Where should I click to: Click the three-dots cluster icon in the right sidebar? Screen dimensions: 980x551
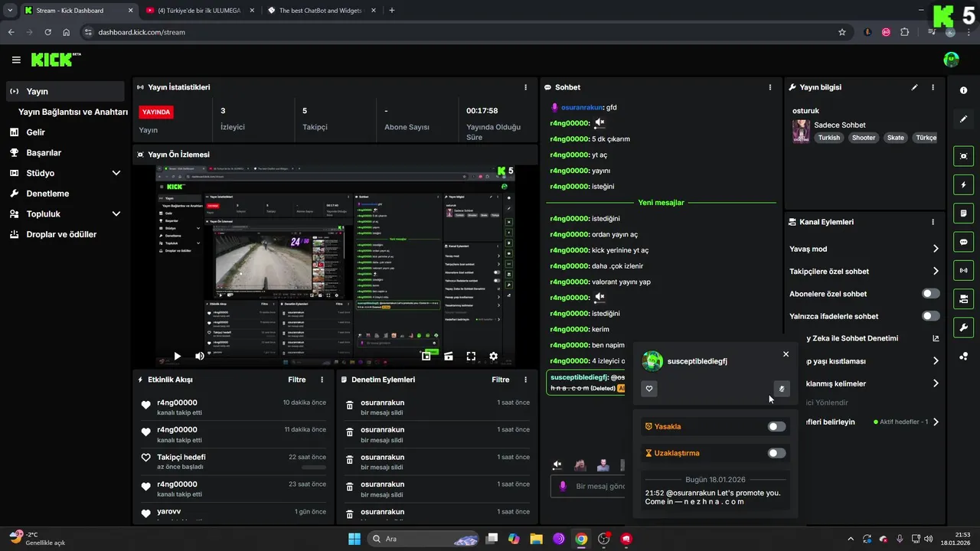point(963,357)
